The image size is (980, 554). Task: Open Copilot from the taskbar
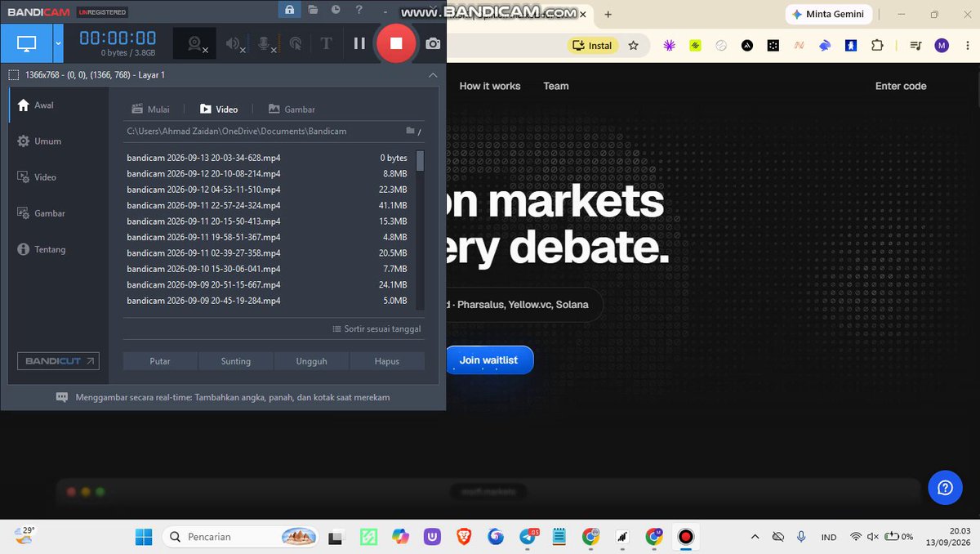pyautogui.click(x=400, y=537)
